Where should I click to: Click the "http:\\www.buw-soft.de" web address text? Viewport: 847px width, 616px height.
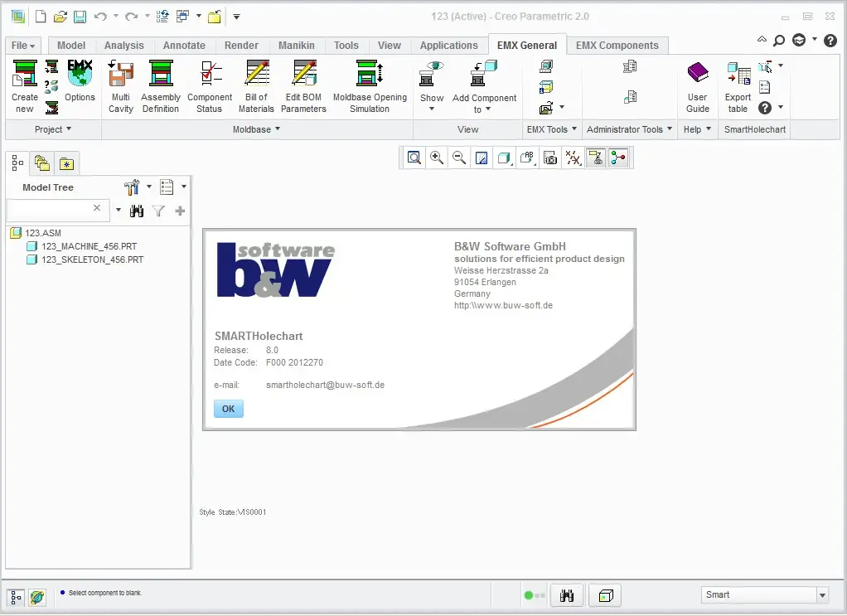click(503, 305)
